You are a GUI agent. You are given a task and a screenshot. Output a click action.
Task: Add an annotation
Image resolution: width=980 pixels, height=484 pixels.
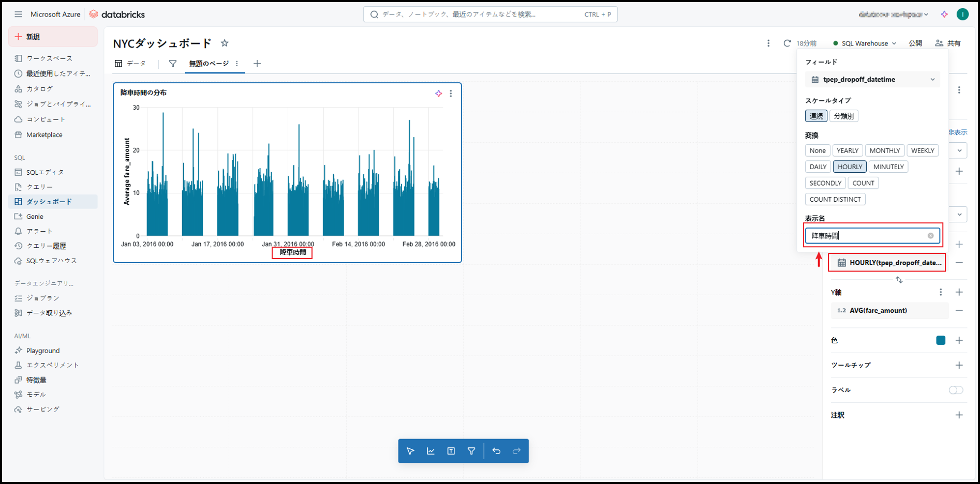(959, 415)
